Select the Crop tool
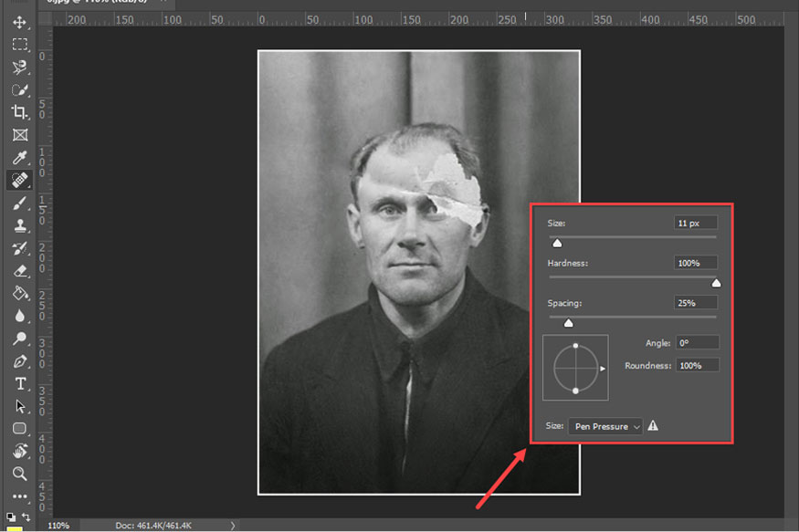The width and height of the screenshot is (799, 532). (20, 112)
